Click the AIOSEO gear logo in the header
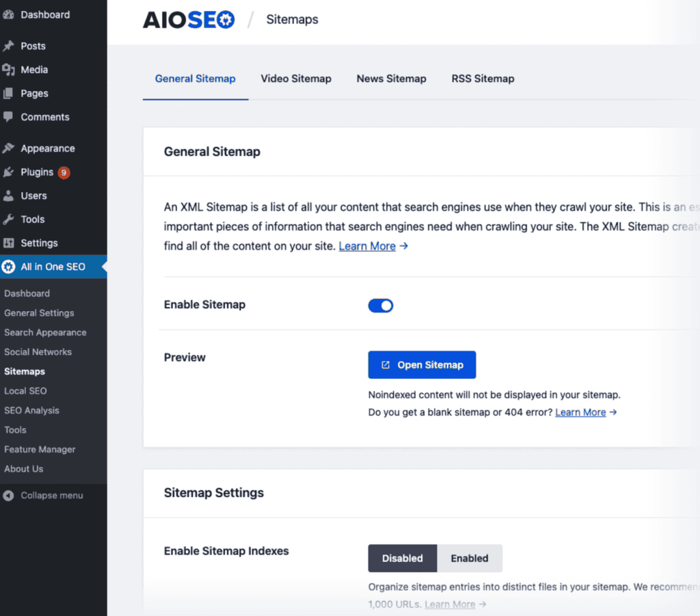This screenshot has width=700, height=616. coord(226,20)
